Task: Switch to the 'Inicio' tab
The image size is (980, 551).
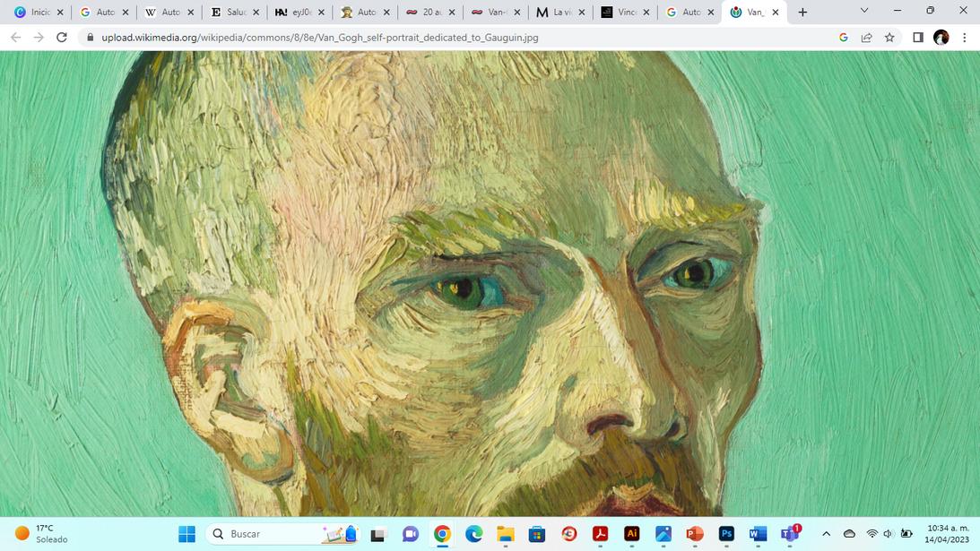Action: pos(39,12)
